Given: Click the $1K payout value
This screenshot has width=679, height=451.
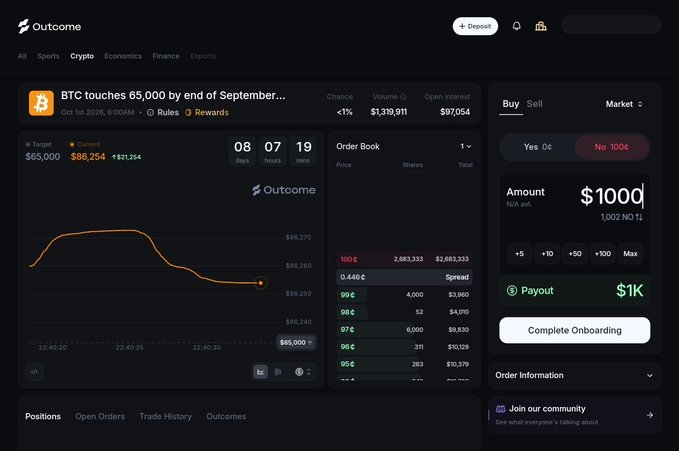Looking at the screenshot, I should tap(630, 290).
